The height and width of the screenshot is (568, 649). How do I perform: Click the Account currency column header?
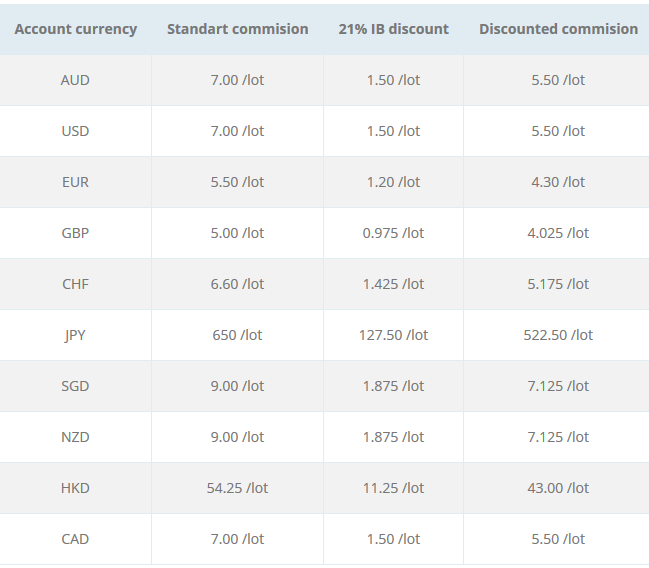(76, 29)
